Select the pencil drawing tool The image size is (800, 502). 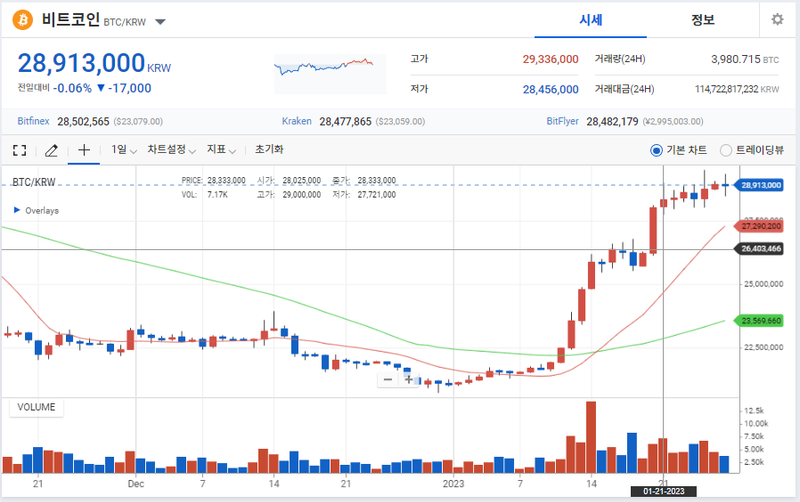coord(51,150)
